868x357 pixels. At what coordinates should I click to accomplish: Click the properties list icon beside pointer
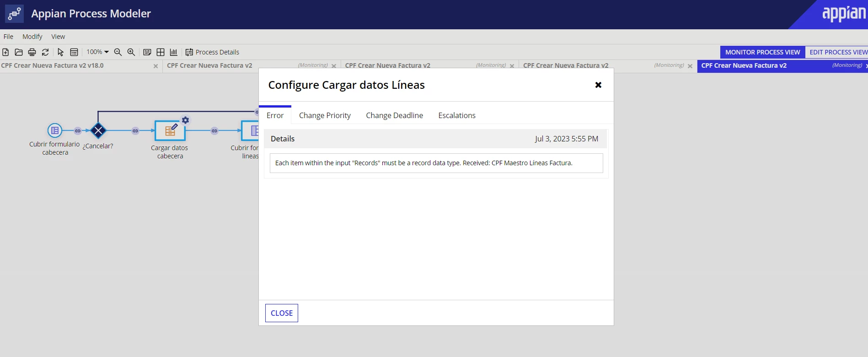click(x=74, y=52)
